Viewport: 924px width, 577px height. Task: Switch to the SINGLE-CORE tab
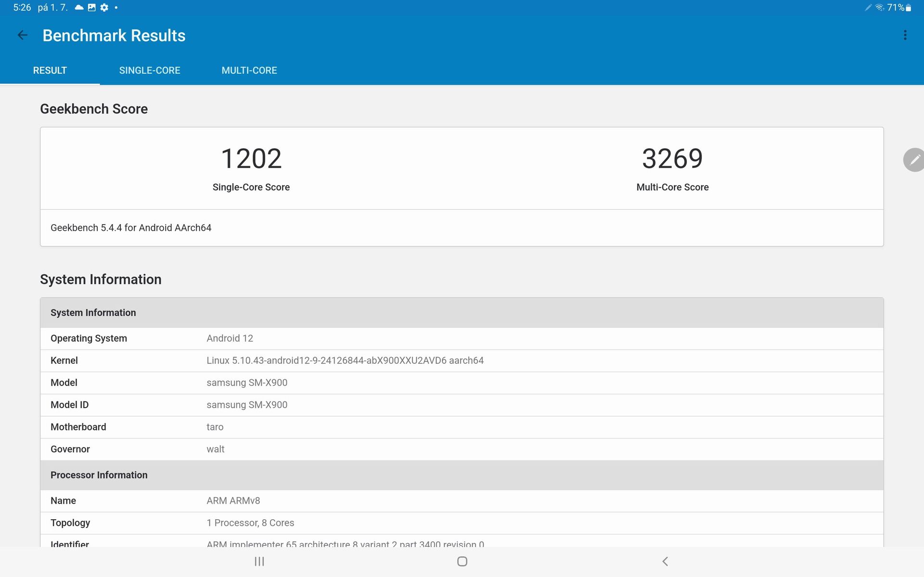(150, 70)
